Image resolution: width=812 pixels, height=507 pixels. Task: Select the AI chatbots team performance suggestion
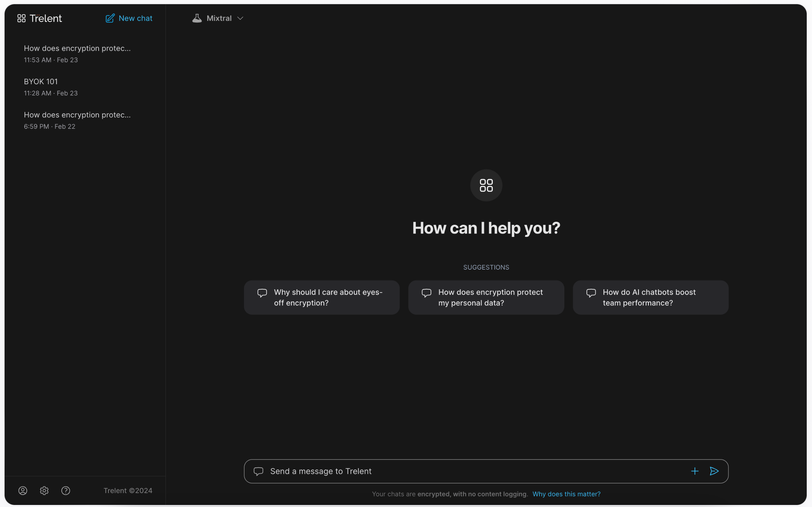(x=650, y=297)
